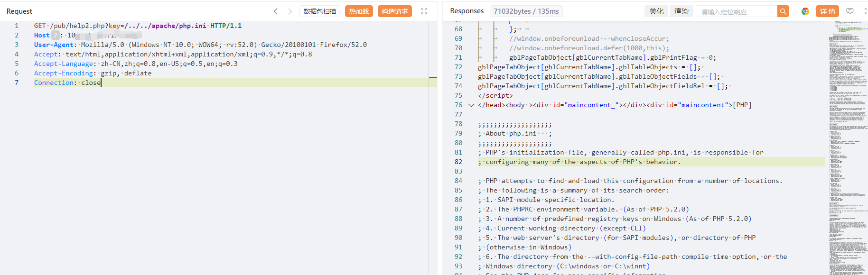868x275 pixels.
Task: Click the 'SAPI module specific location' line
Action: pyautogui.click(x=546, y=200)
